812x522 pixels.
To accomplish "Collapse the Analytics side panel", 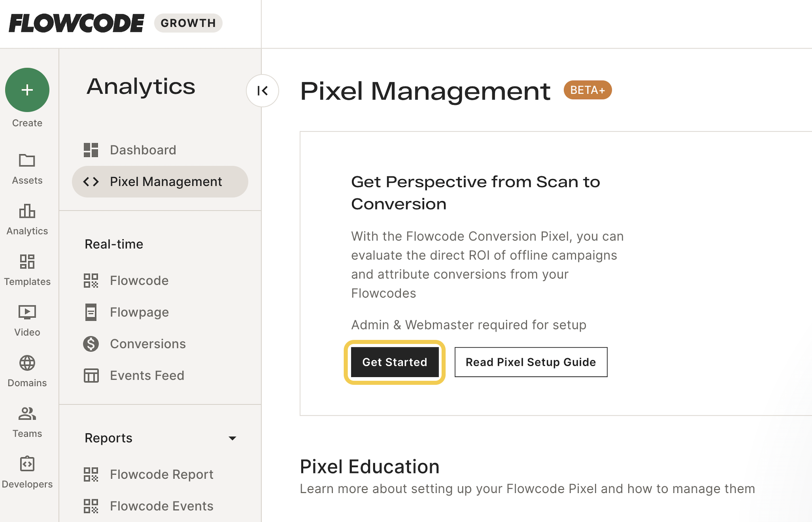I will [262, 91].
